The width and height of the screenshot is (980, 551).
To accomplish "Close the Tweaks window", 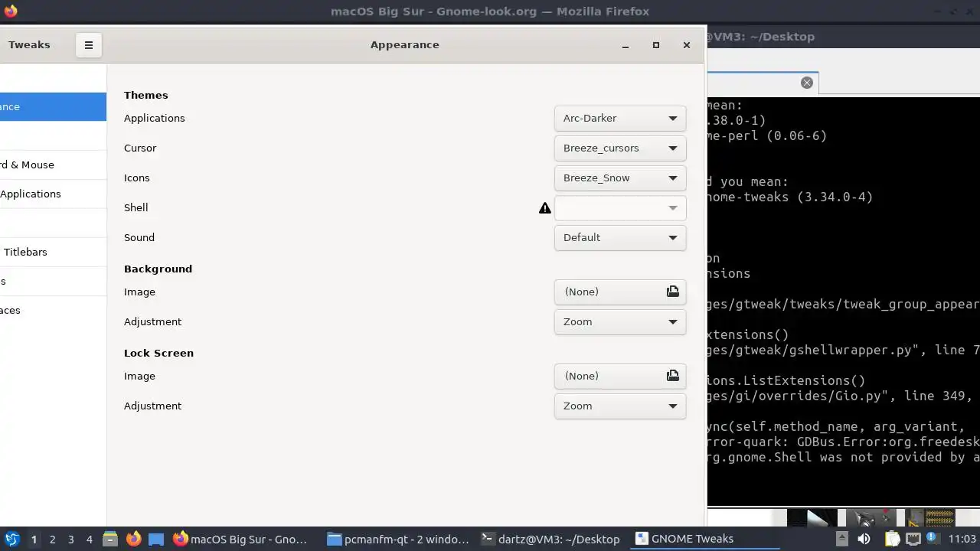I will pyautogui.click(x=687, y=45).
